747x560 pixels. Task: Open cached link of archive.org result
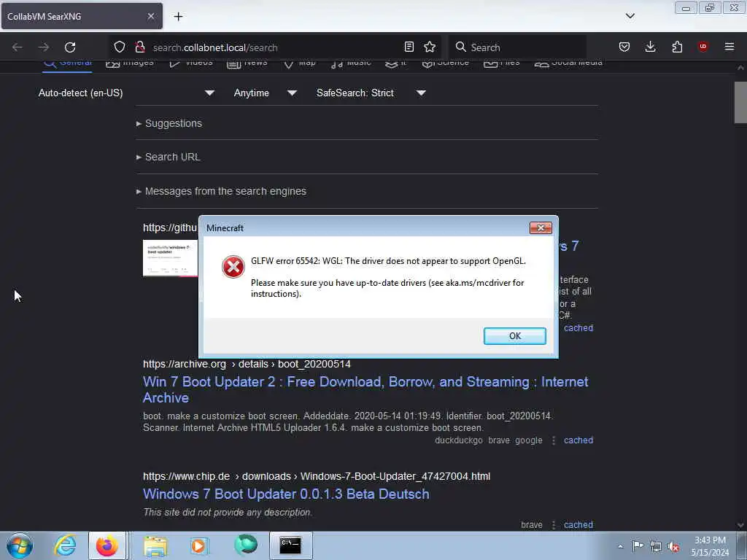pos(578,440)
